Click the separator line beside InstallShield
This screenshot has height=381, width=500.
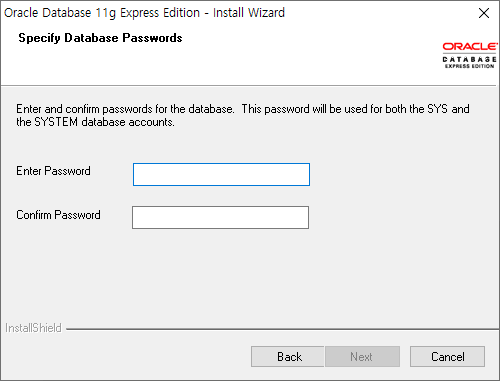pos(283,329)
